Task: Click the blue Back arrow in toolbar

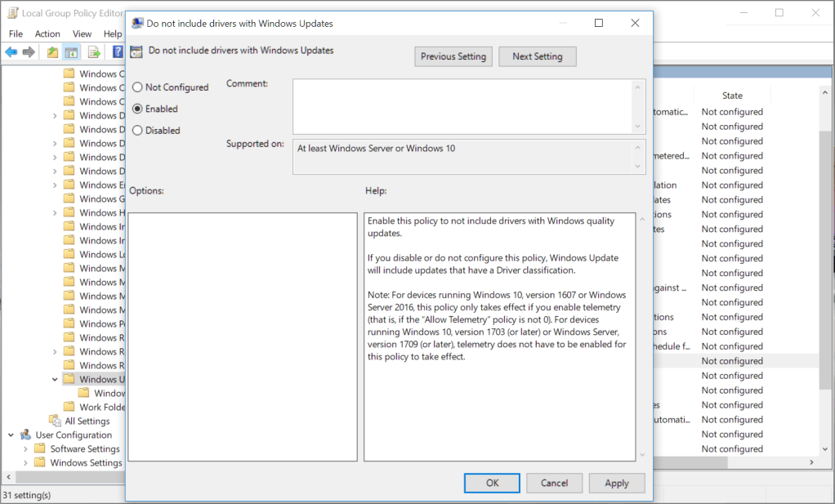Action: 11,52
